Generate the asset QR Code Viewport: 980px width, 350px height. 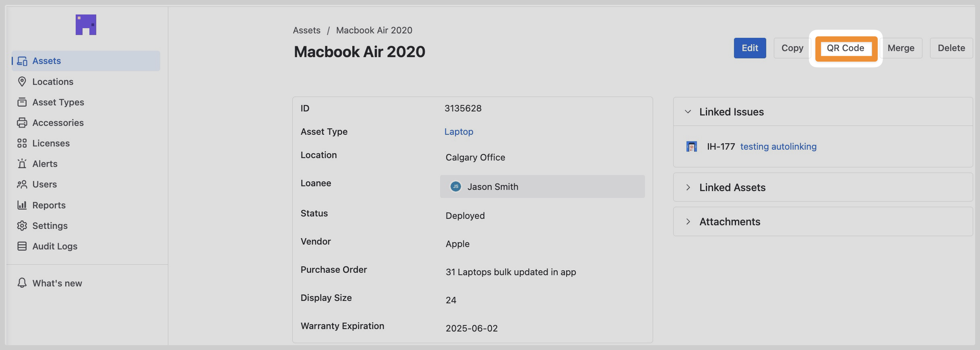846,48
